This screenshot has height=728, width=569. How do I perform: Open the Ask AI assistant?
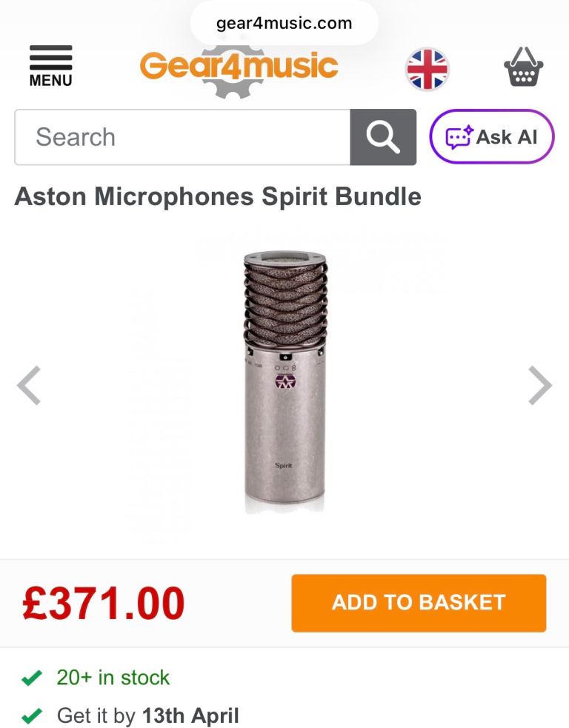[x=492, y=136]
